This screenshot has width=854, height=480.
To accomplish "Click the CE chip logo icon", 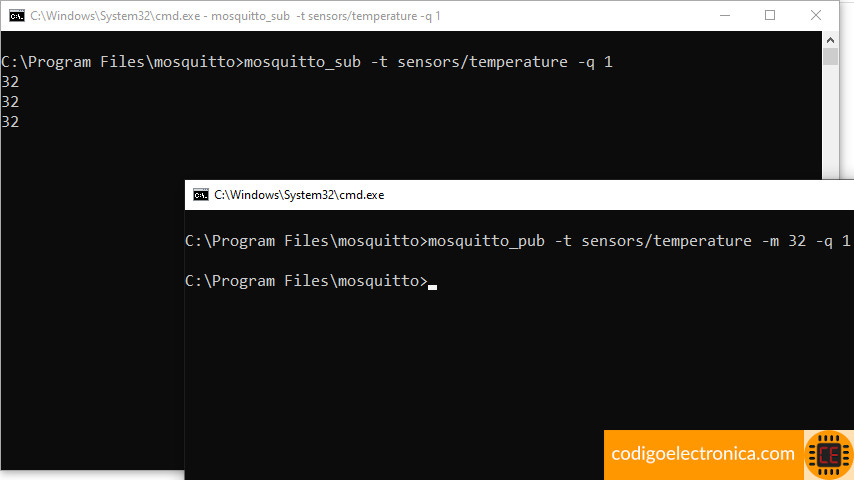I will pos(829,455).
